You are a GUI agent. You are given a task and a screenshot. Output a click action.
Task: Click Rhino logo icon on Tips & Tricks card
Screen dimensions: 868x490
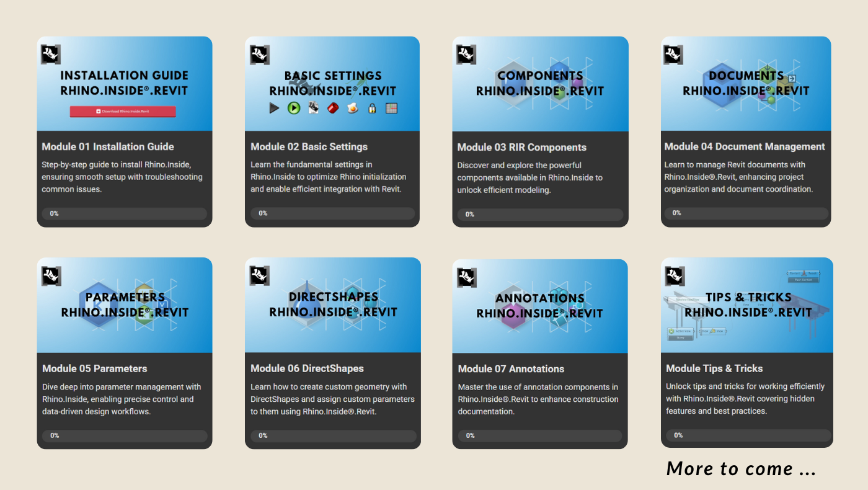[x=675, y=276]
